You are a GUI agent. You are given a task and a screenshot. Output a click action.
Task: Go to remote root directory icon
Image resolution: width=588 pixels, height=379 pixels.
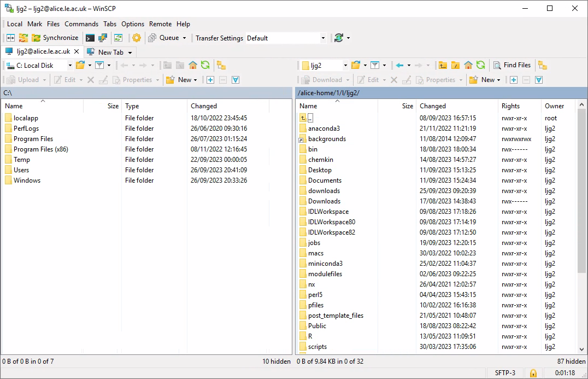point(455,65)
